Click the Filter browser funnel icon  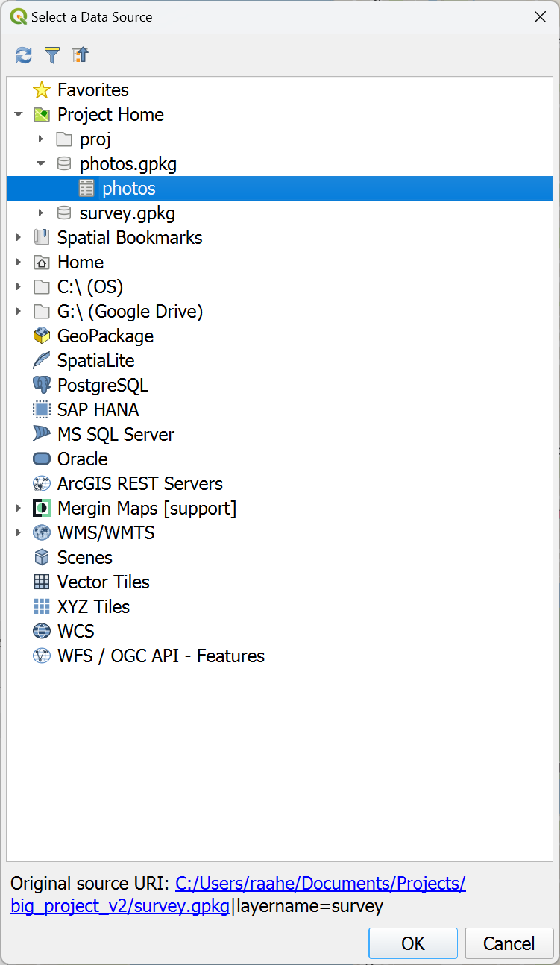(51, 54)
